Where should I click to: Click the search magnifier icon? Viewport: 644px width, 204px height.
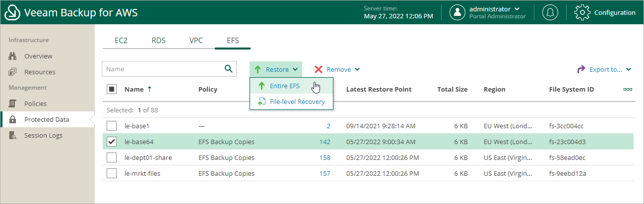pyautogui.click(x=229, y=69)
